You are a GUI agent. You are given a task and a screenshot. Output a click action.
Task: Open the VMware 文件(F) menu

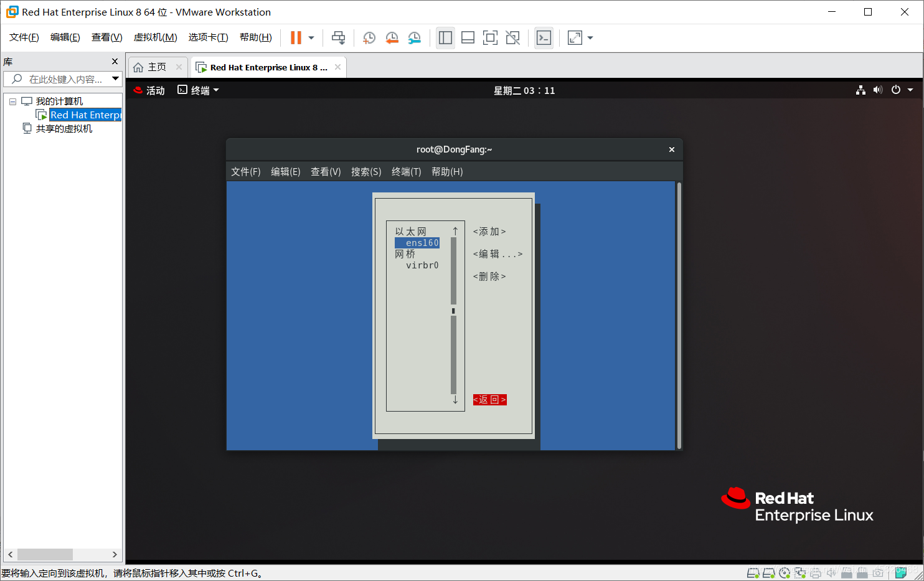pyautogui.click(x=24, y=37)
